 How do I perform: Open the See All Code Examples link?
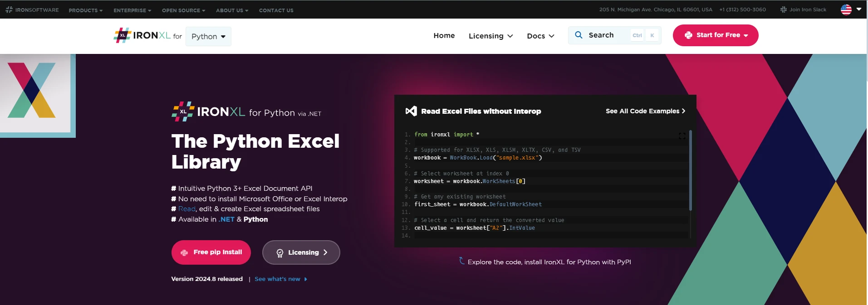pos(645,111)
